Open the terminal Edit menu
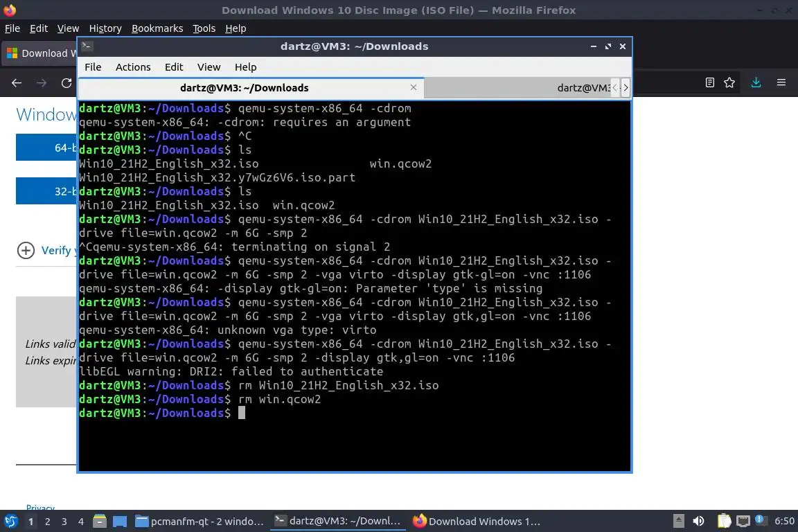 pos(174,67)
